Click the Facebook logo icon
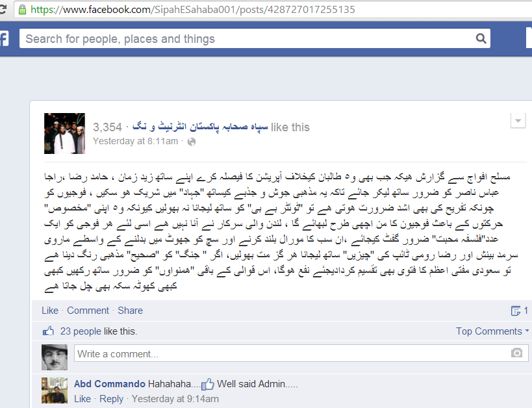532x408 pixels. tap(4, 39)
